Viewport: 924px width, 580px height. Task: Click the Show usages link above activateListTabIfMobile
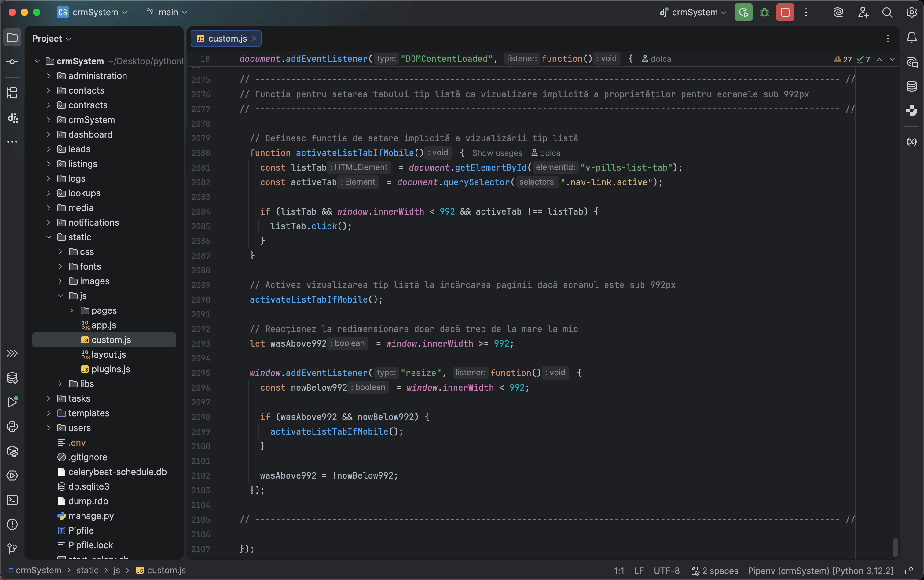497,153
